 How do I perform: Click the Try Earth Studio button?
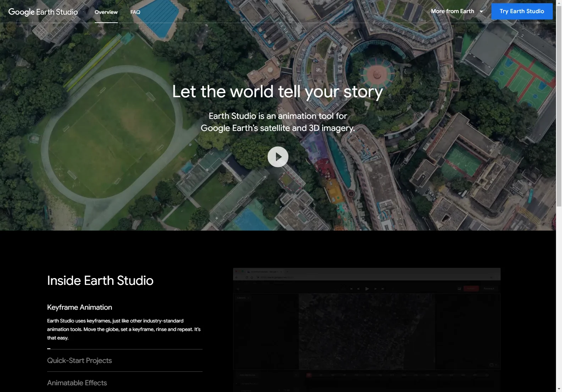coord(522,11)
